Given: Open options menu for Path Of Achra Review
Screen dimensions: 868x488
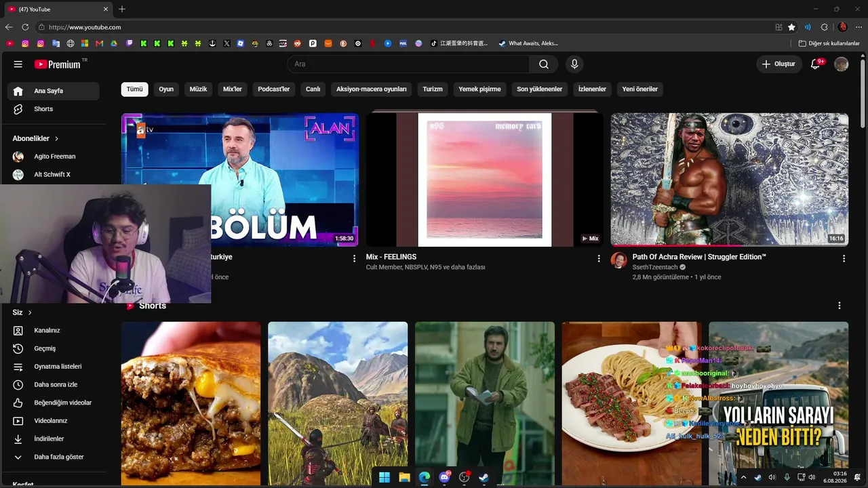Looking at the screenshot, I should 844,258.
